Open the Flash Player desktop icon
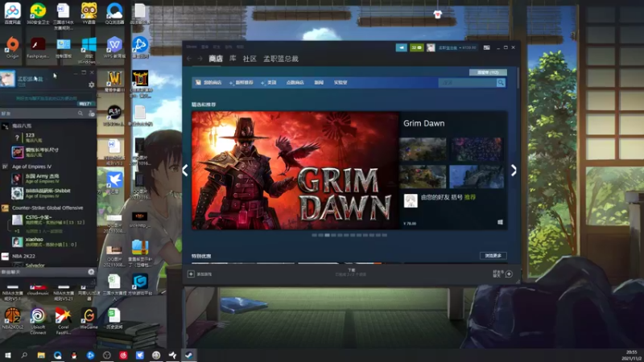The height and width of the screenshot is (362, 644). tap(38, 47)
